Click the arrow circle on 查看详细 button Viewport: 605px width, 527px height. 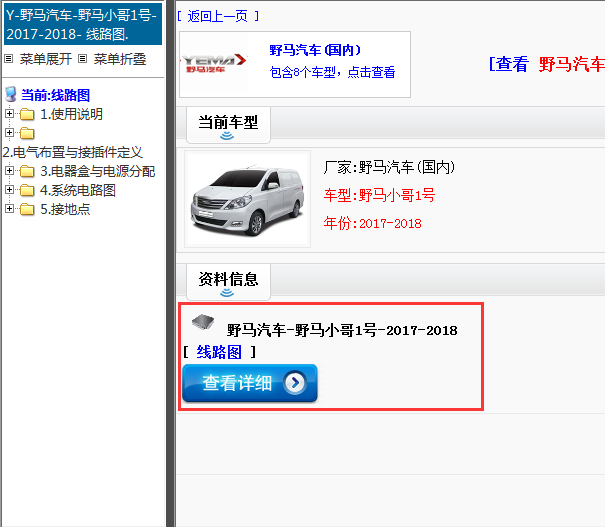295,383
